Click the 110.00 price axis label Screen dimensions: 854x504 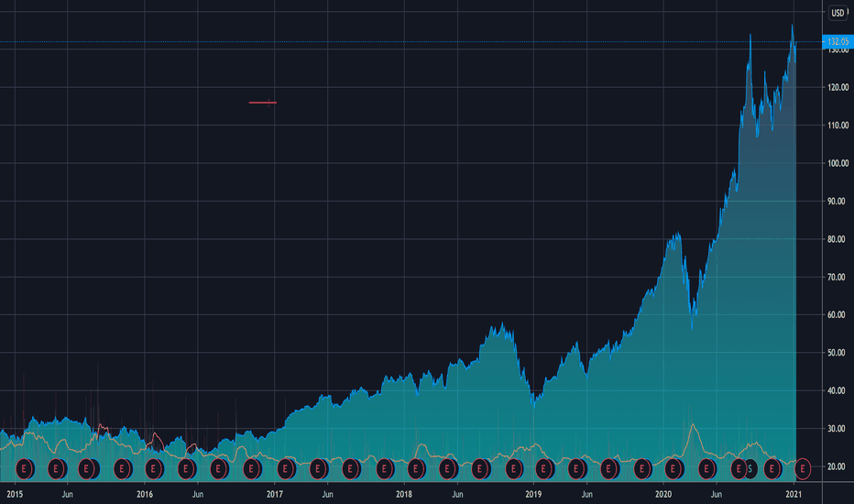(838, 126)
